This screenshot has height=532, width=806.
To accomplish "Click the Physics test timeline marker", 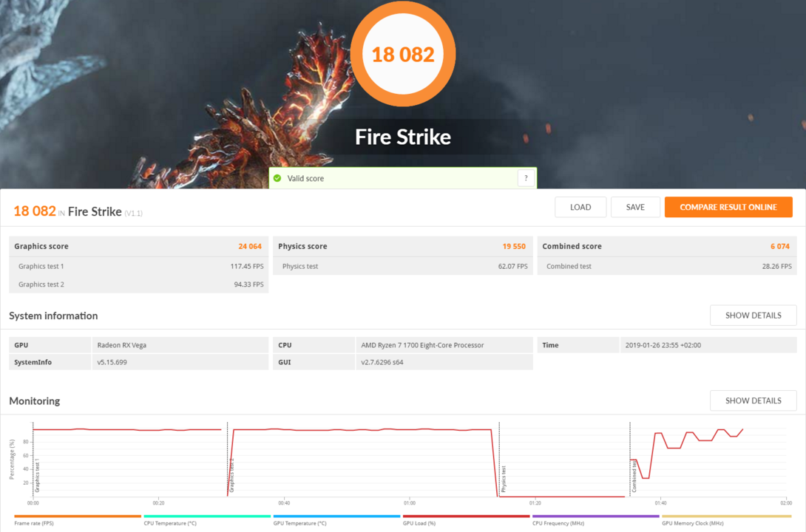I will (504, 479).
